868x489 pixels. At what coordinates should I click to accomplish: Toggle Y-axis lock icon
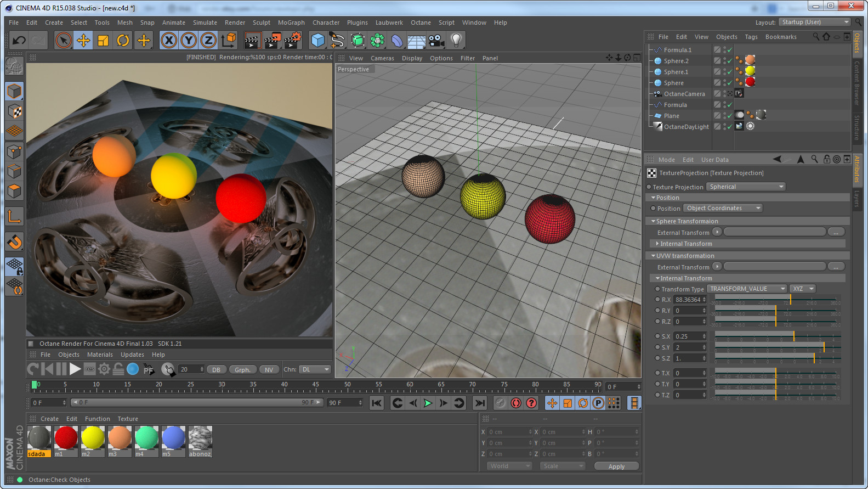[x=189, y=40]
